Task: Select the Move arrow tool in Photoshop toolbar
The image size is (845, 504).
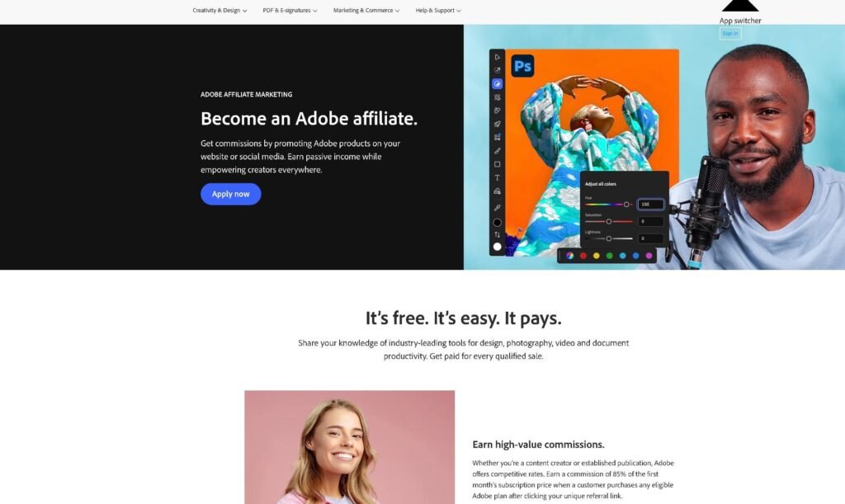Action: click(x=497, y=57)
